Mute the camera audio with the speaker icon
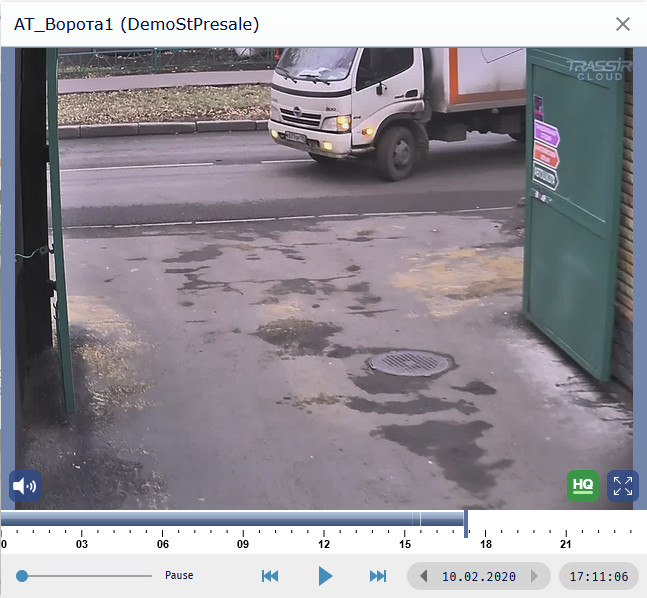Viewport: 647px width, 598px height. 25,486
